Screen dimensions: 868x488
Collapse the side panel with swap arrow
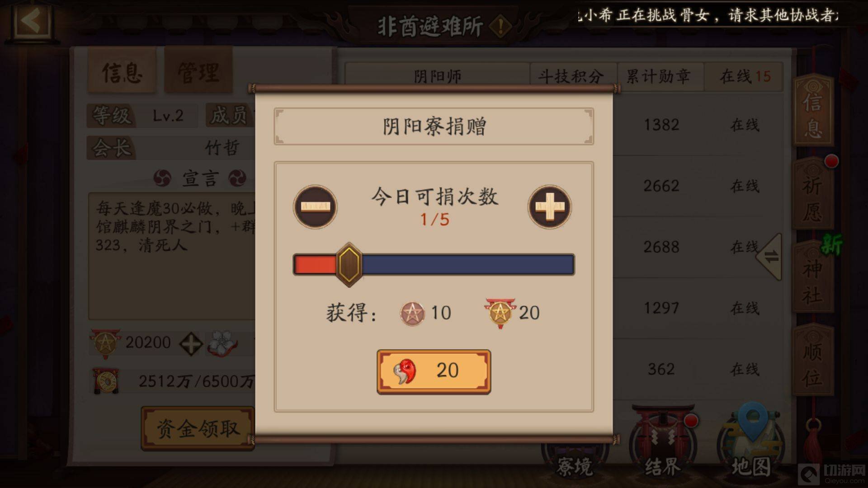[769, 257]
